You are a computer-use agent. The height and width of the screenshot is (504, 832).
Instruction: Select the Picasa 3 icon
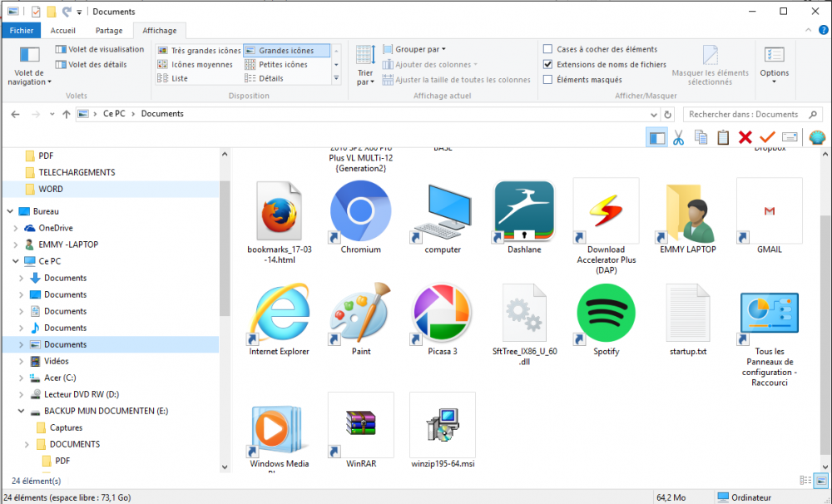pyautogui.click(x=443, y=314)
